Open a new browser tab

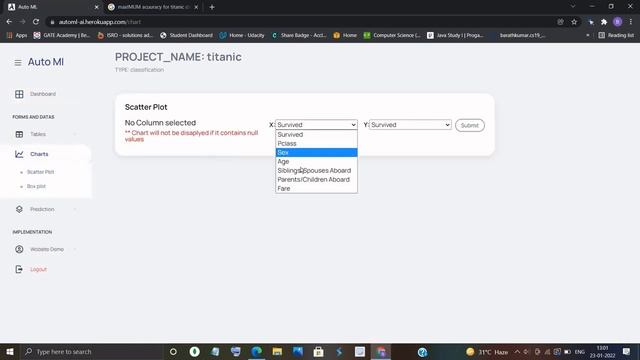click(212, 7)
